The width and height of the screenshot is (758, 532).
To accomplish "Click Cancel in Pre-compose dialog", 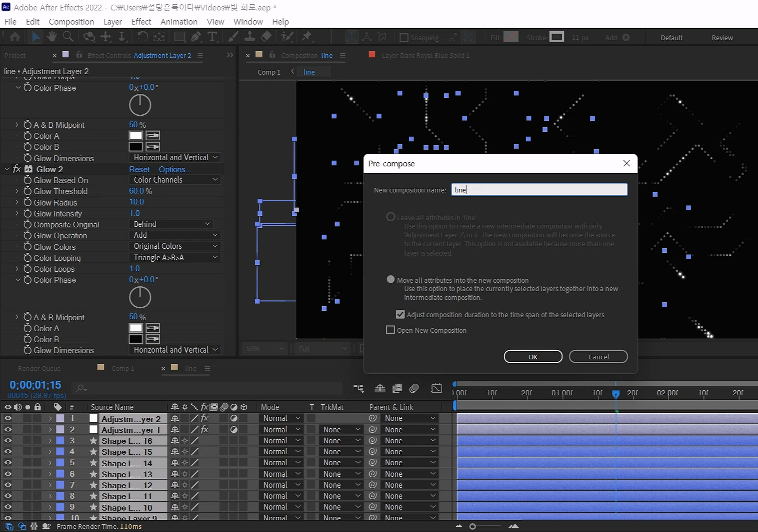I will coord(598,357).
